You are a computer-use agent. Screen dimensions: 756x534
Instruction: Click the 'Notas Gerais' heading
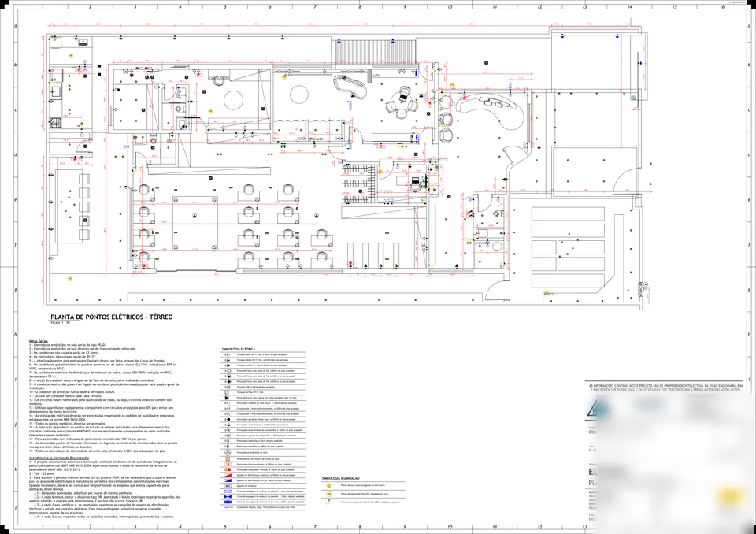38,341
